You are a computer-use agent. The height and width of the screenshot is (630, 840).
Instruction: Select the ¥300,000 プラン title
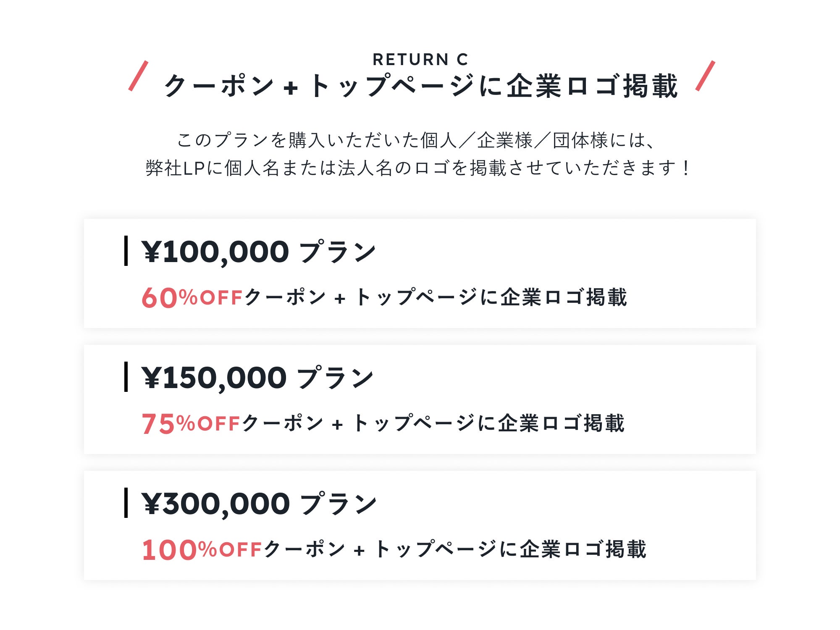click(259, 504)
